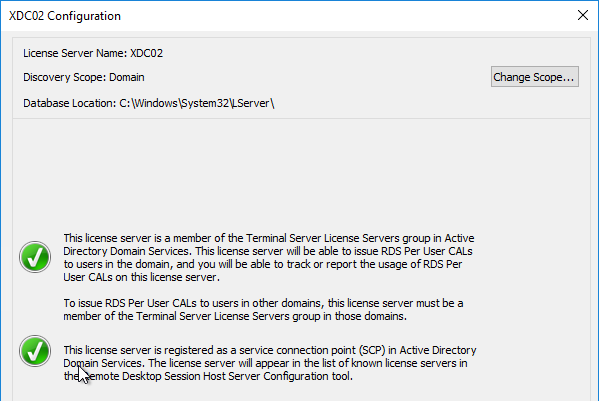Click the line starting "To issue RDS Per User CALs"

pos(263,303)
